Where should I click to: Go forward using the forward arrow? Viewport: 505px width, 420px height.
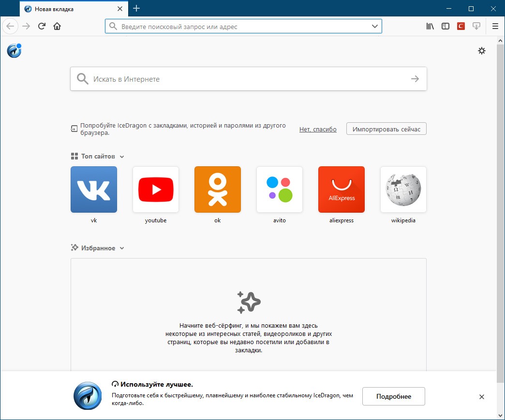click(26, 26)
